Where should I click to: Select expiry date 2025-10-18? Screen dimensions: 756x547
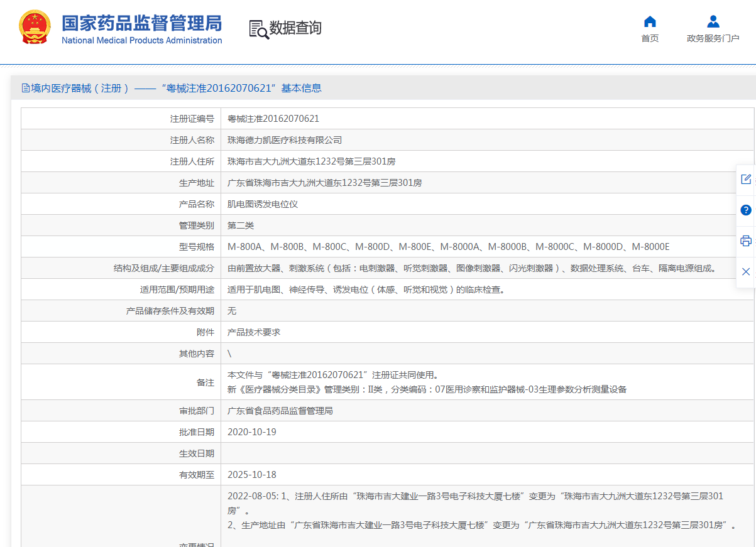tap(252, 475)
